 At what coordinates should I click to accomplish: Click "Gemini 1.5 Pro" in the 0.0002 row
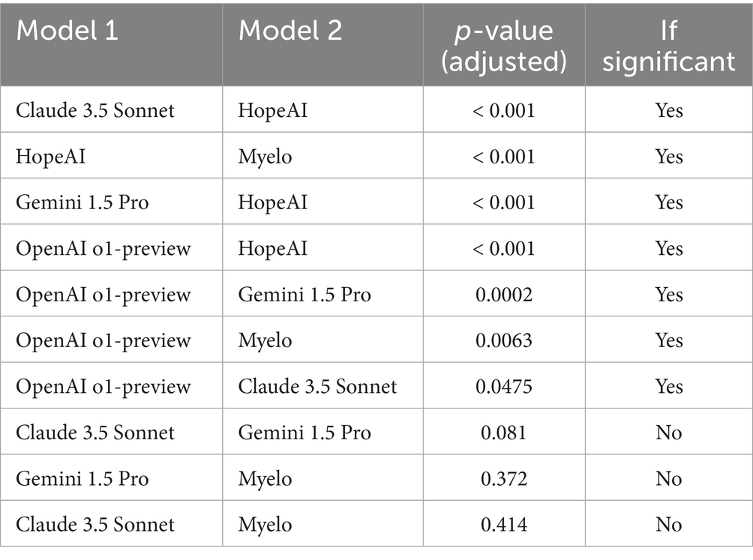[x=304, y=295]
